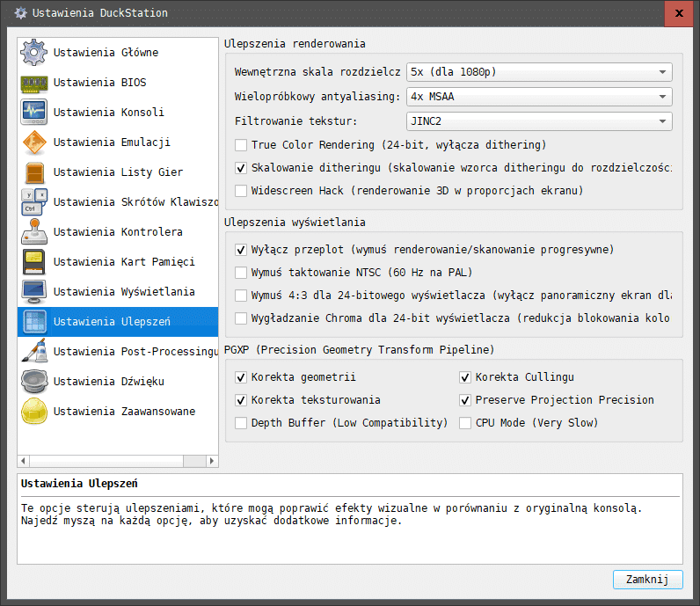Click the paintbrush icon for Post-Processingu
700x606 pixels.
tap(34, 351)
